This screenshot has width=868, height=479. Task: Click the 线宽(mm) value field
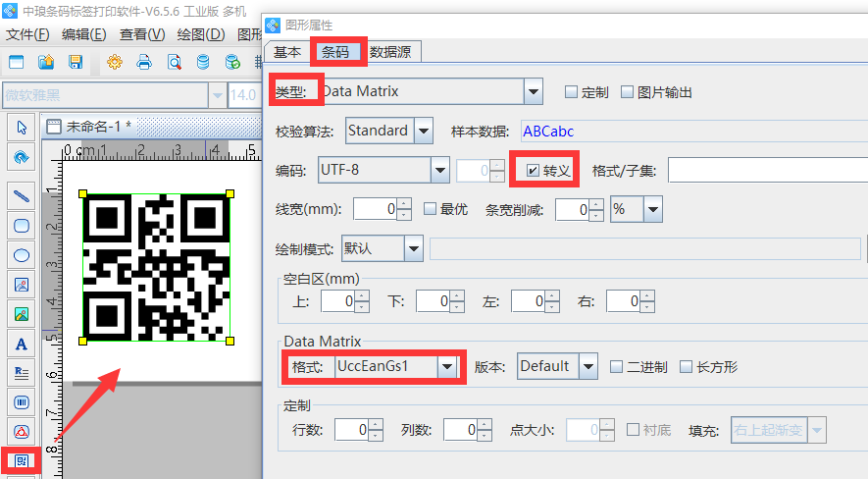click(x=376, y=209)
